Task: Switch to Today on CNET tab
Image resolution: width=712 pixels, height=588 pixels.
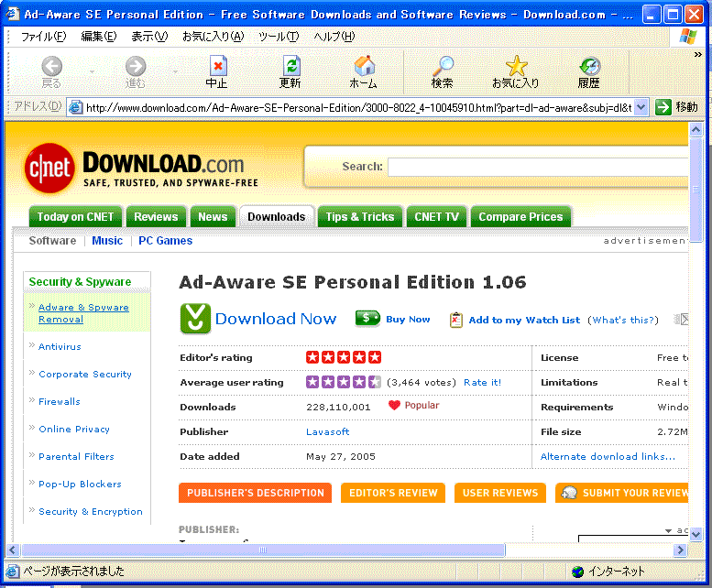Action: pos(75,216)
